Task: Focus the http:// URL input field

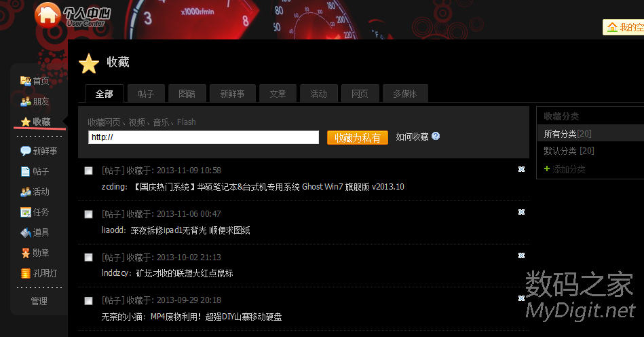Action: 204,137
